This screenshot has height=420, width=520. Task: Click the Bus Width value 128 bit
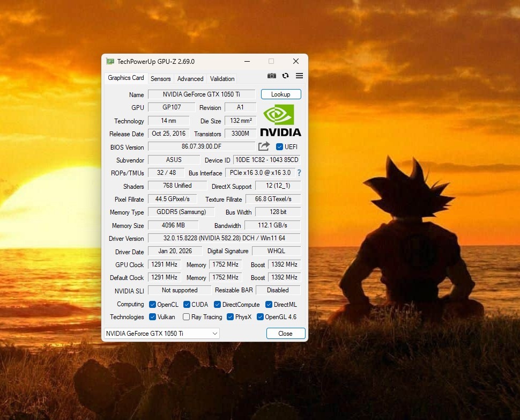click(x=278, y=212)
